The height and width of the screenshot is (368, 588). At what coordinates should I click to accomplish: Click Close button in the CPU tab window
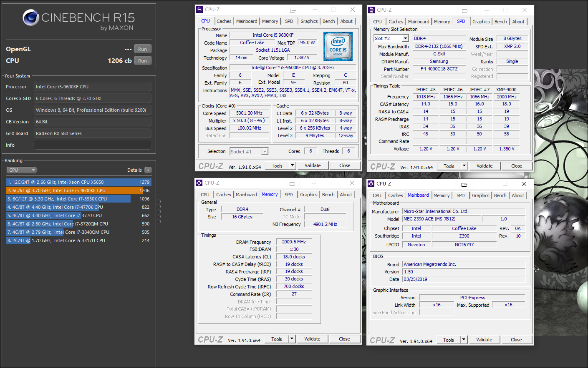tap(345, 165)
